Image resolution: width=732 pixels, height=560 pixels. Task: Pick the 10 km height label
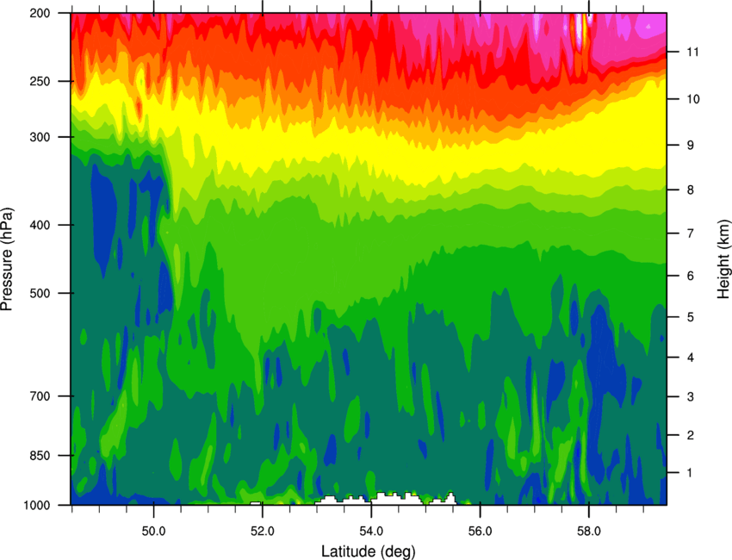click(x=692, y=99)
